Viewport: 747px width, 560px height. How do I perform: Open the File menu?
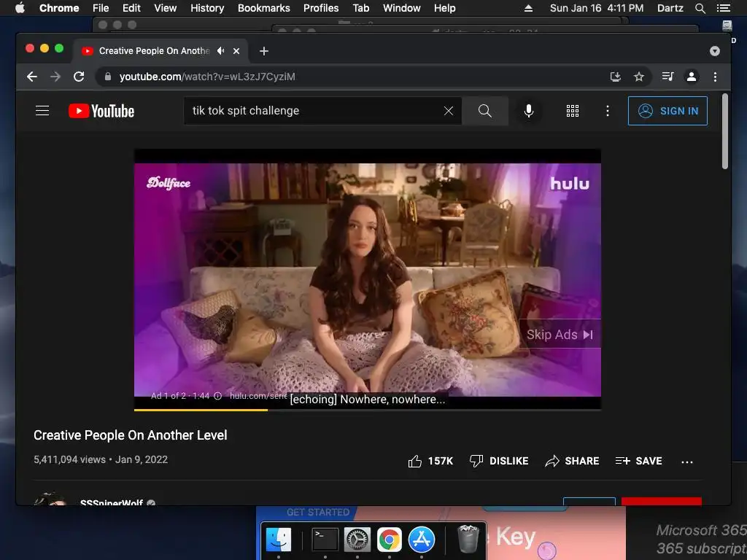101,8
